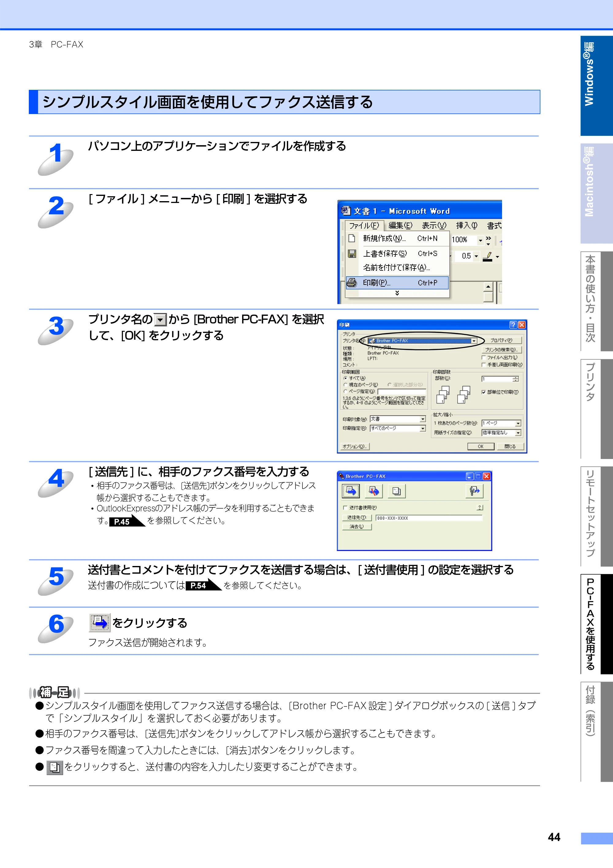Open the 100% zoom dropdown in Word
This screenshot has width=613, height=868.
pyautogui.click(x=480, y=240)
